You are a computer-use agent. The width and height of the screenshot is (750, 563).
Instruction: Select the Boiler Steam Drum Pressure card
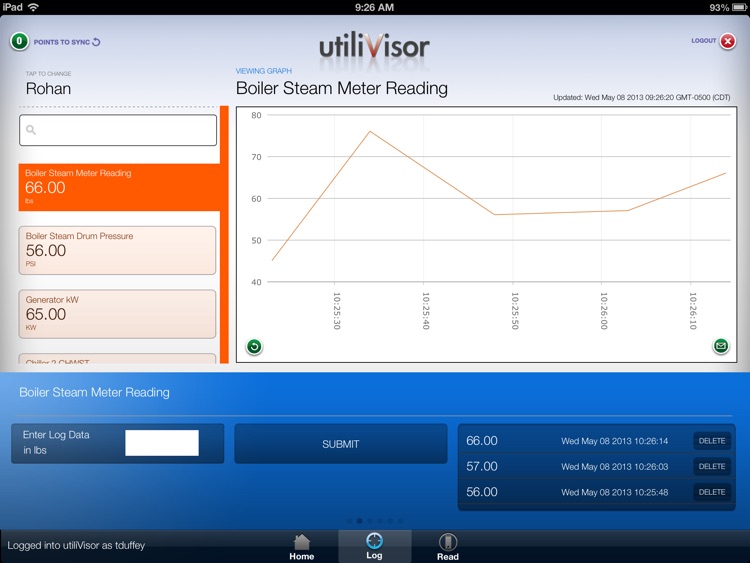pyautogui.click(x=117, y=250)
